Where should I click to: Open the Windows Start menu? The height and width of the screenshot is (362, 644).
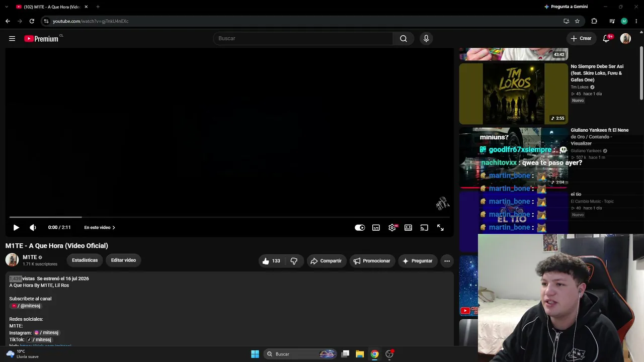pyautogui.click(x=255, y=354)
